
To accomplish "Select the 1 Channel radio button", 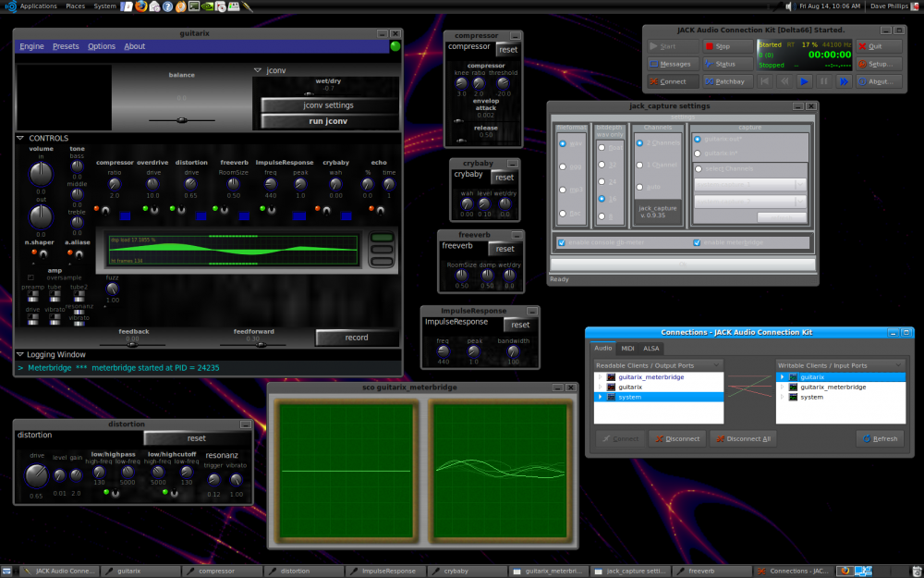I will pos(639,166).
